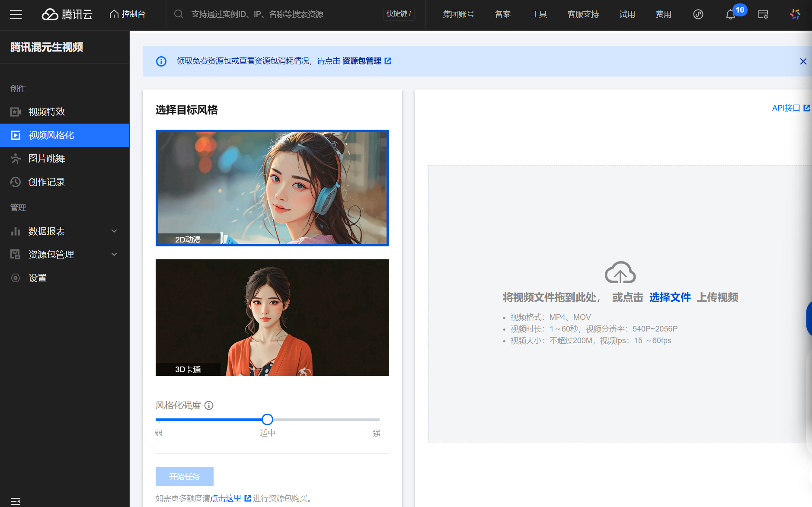Image resolution: width=812 pixels, height=507 pixels.
Task: Click the 数据报表 bar chart icon
Action: click(16, 231)
